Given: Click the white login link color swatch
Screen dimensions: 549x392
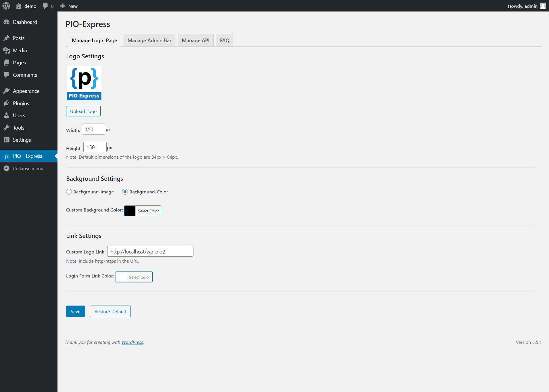Looking at the screenshot, I should [x=121, y=277].
